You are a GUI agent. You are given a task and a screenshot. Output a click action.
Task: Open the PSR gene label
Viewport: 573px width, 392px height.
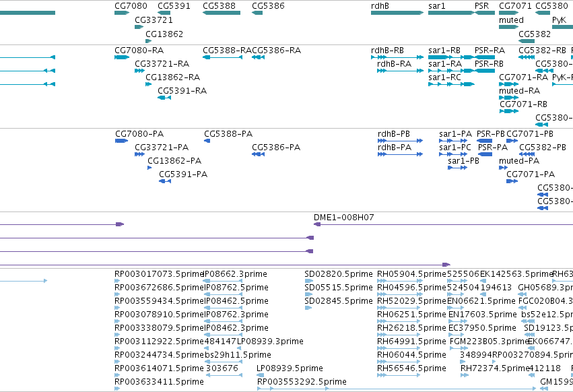pos(481,6)
